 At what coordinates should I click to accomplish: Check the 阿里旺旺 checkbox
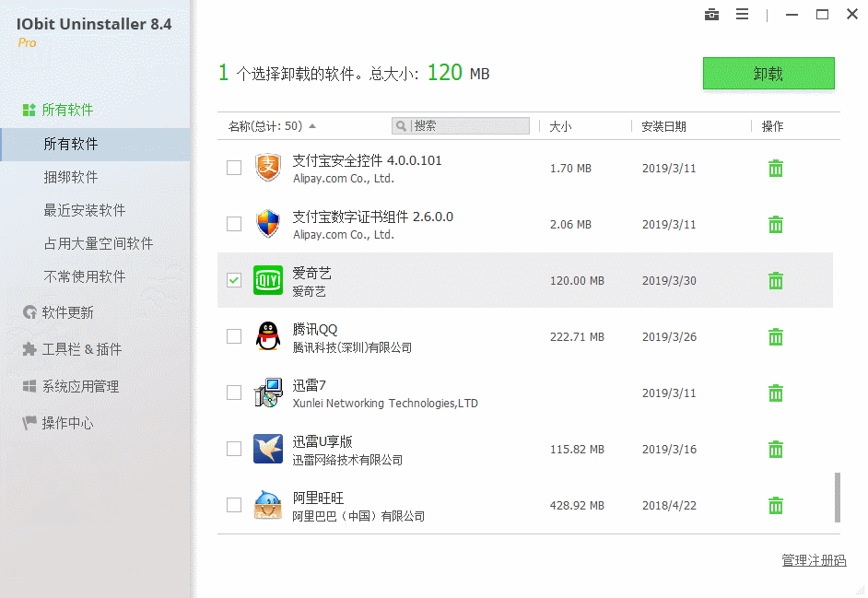pos(234,505)
